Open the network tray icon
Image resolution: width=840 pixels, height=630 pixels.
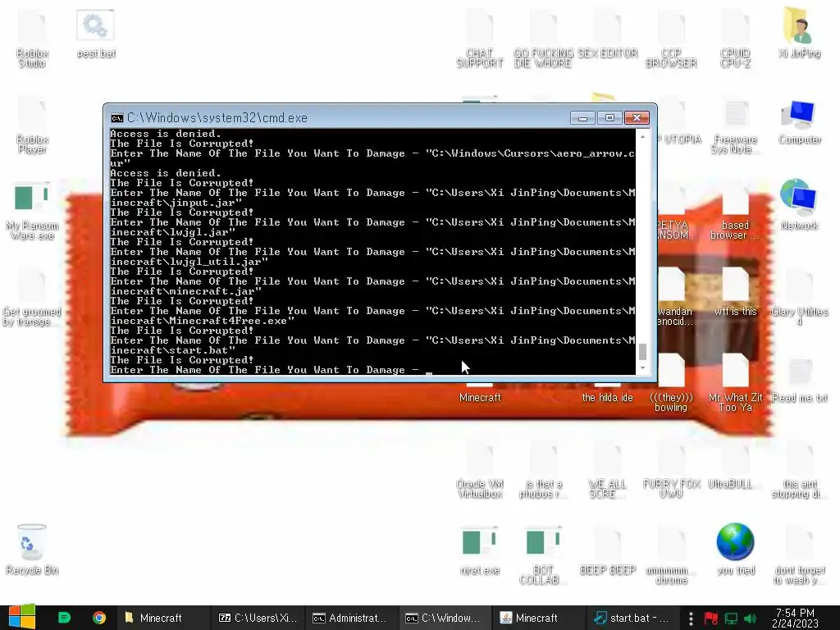click(731, 619)
